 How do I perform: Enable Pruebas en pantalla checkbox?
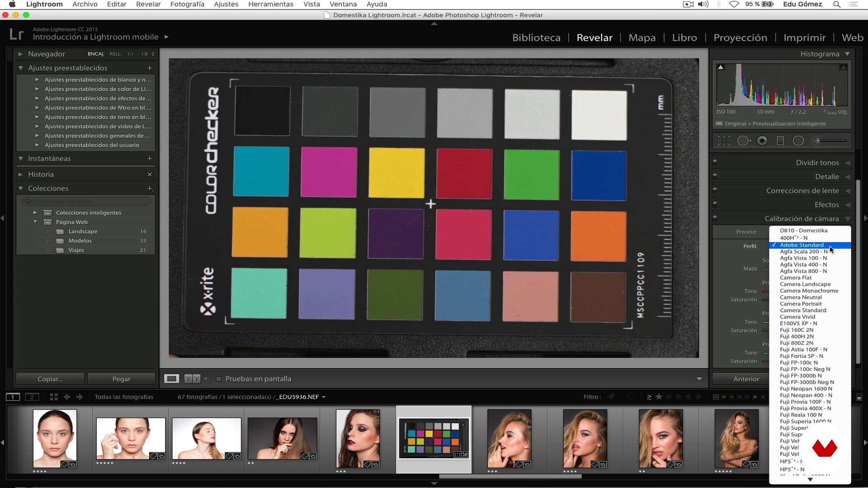pos(219,379)
